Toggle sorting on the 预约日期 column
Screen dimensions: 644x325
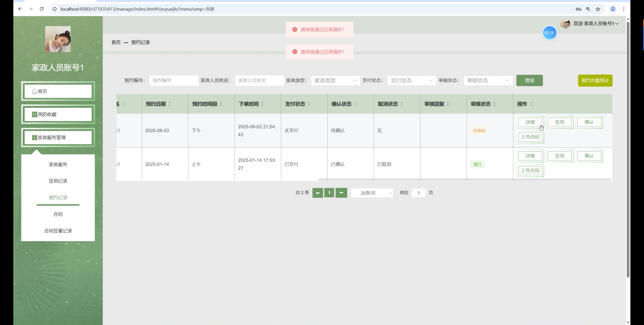point(170,104)
